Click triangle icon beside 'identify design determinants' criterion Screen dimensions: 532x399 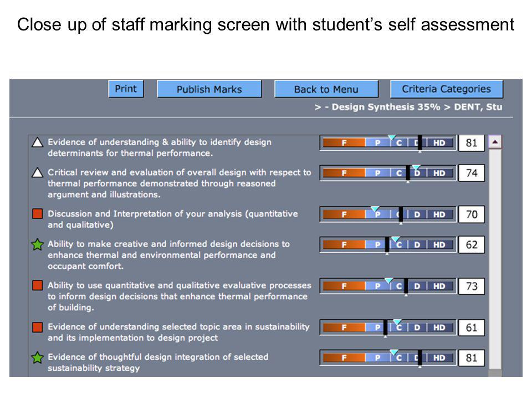37,142
